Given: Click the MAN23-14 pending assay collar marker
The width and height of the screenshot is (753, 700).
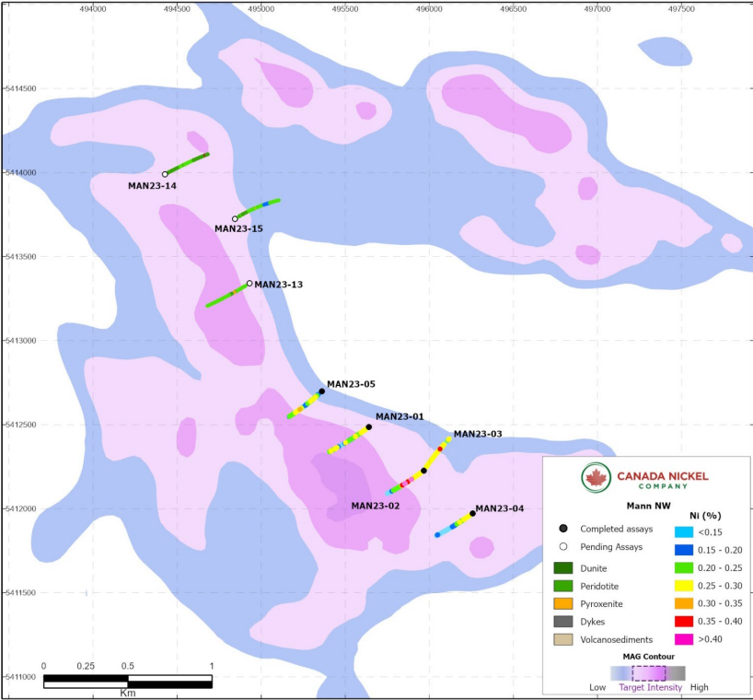Looking at the screenshot, I should click(165, 174).
